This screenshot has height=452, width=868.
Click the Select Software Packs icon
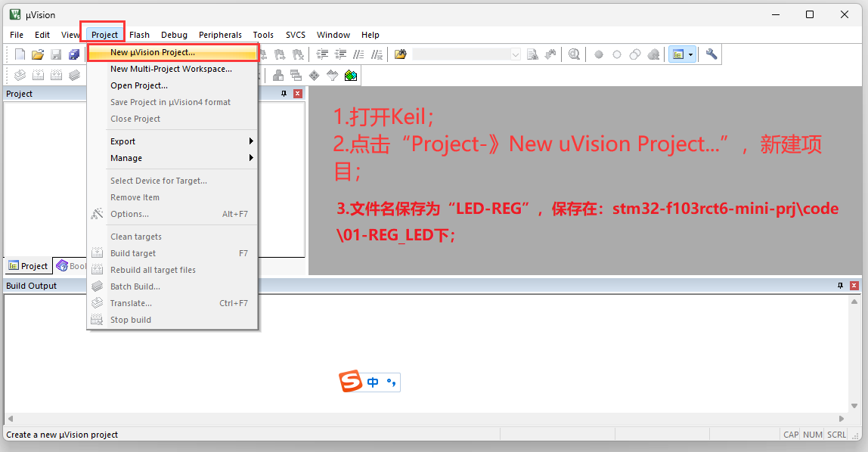332,76
